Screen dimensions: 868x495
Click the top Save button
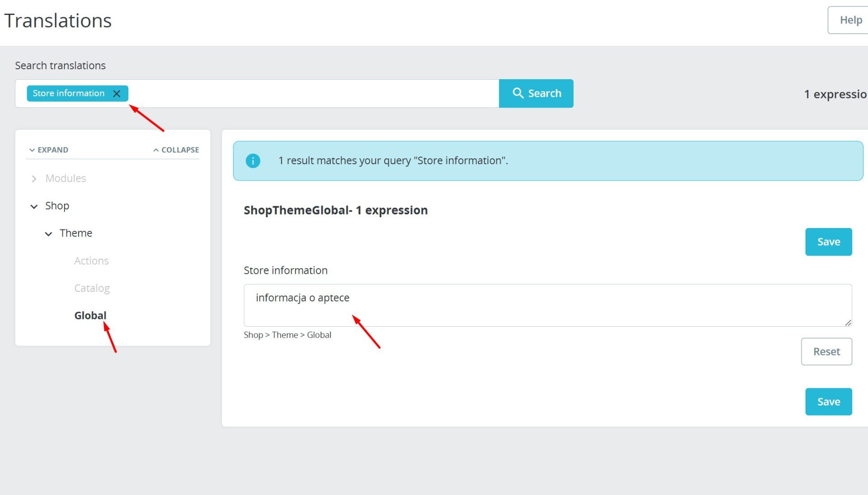click(x=828, y=242)
